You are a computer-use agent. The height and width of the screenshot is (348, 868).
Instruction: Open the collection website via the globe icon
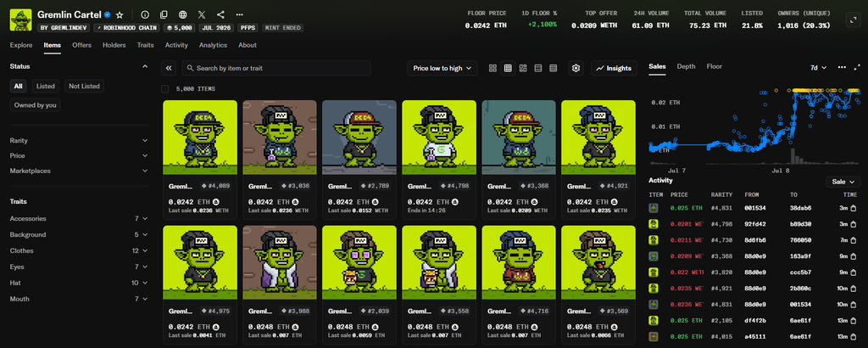click(183, 15)
